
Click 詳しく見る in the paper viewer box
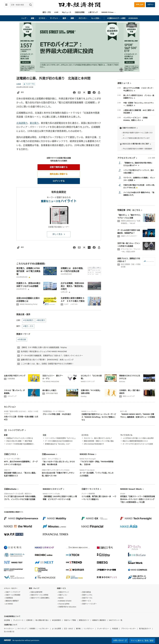point(59,234)
